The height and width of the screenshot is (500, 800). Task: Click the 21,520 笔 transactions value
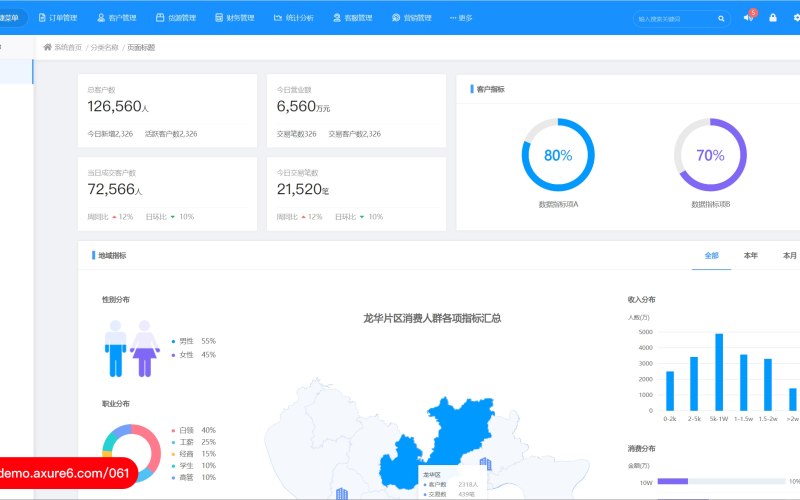tap(303, 189)
